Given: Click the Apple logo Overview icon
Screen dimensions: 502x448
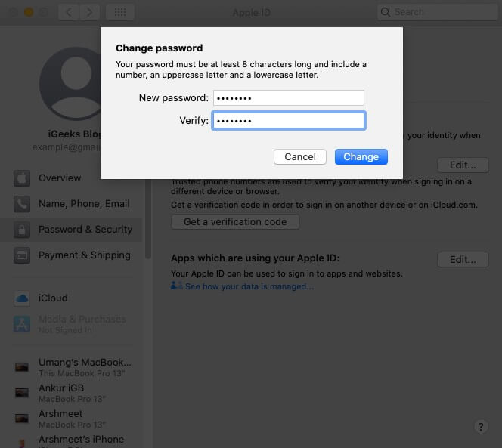Looking at the screenshot, I should (x=23, y=178).
